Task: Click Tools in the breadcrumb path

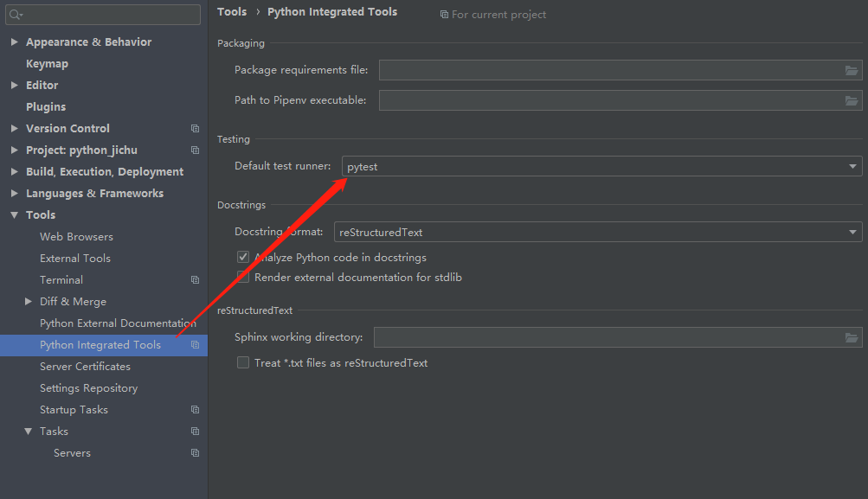Action: [232, 12]
